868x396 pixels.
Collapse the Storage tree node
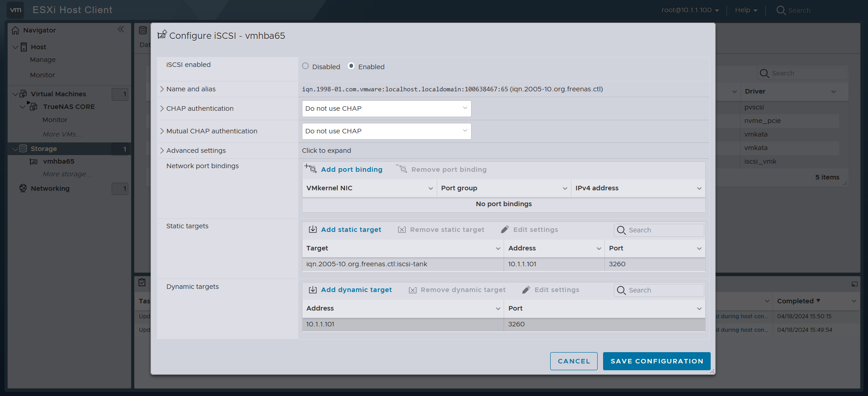(x=15, y=149)
